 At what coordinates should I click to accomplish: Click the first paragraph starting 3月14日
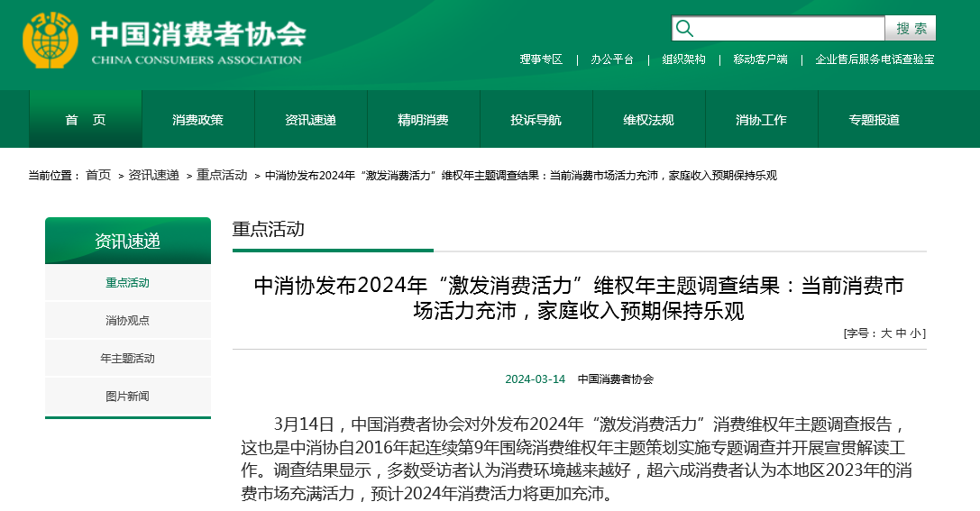[576, 459]
